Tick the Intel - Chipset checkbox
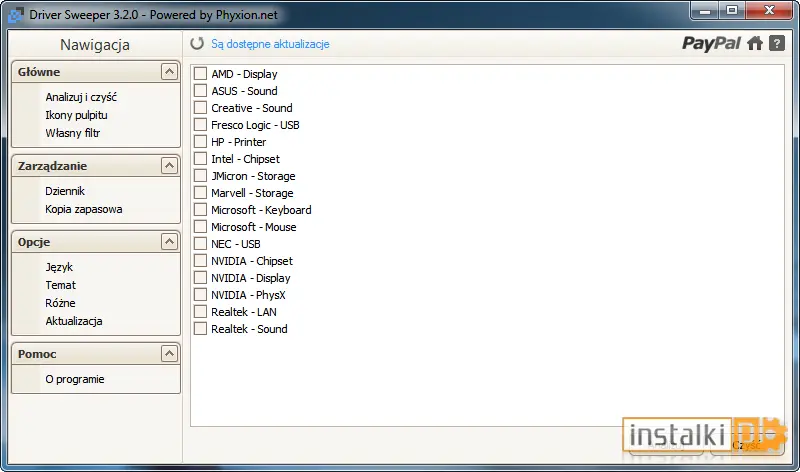800x472 pixels. pyautogui.click(x=201, y=159)
